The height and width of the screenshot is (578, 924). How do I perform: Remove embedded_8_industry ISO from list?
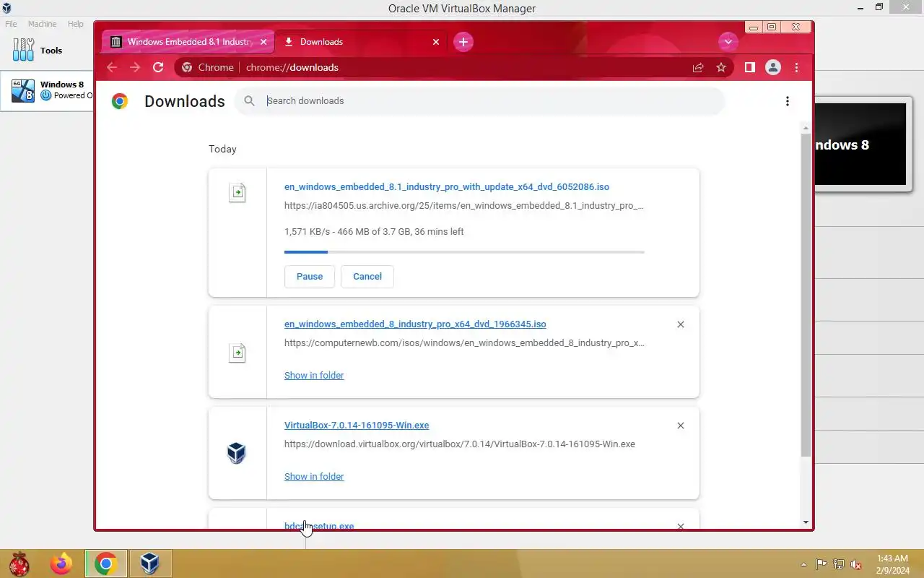681,324
